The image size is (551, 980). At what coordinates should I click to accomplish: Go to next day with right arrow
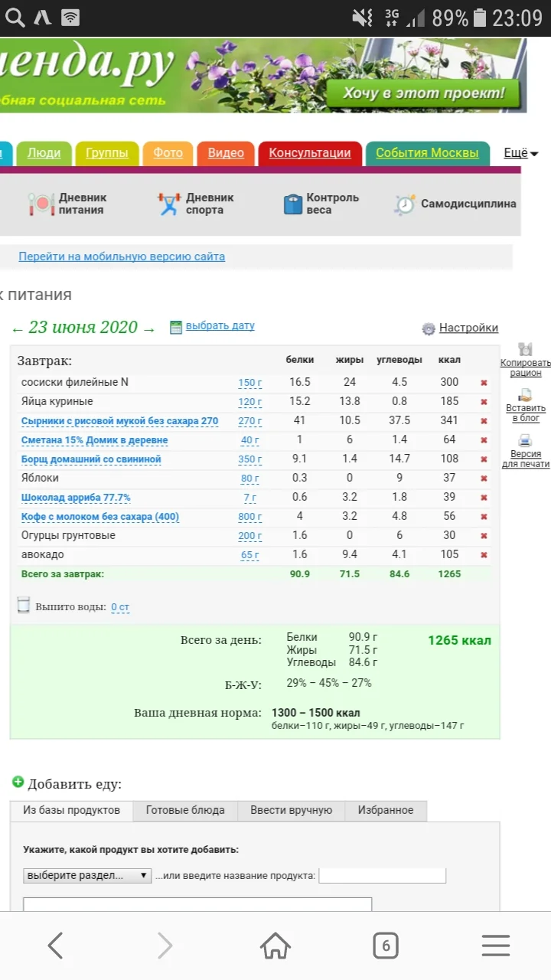[x=149, y=329]
